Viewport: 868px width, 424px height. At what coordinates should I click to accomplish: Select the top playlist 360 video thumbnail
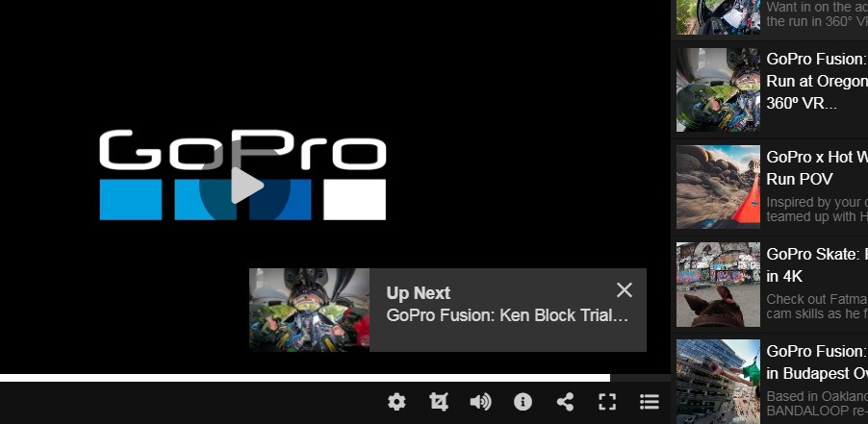[x=718, y=17]
